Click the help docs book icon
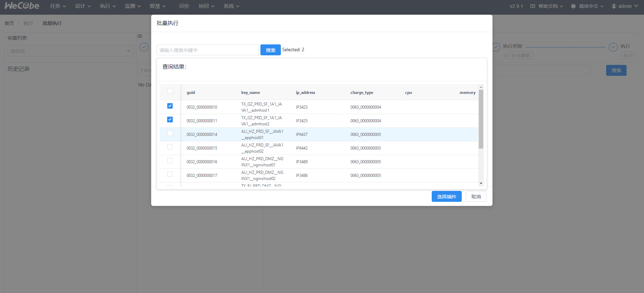Viewport: 644px width, 293px height. point(532,6)
